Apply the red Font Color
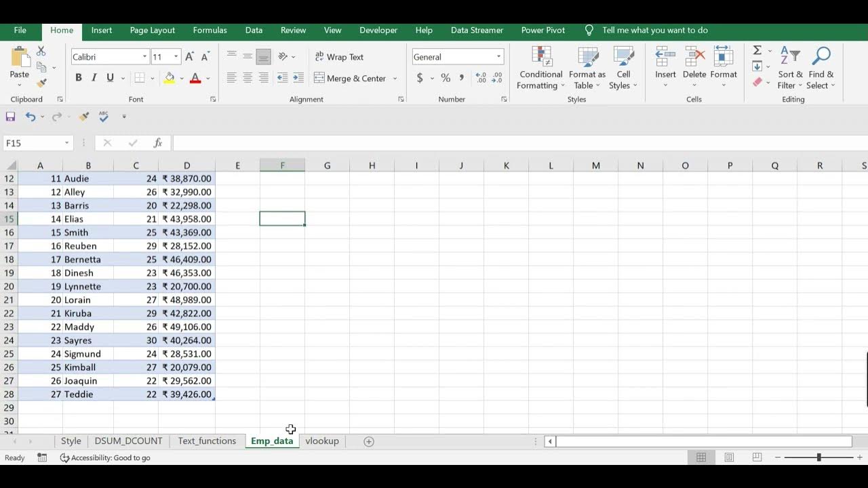 195,78
